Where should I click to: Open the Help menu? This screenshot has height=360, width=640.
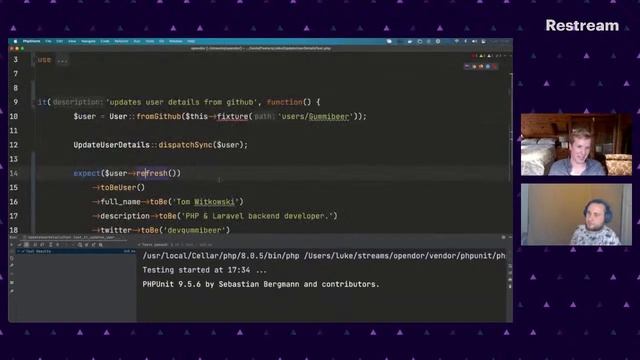coord(191,41)
